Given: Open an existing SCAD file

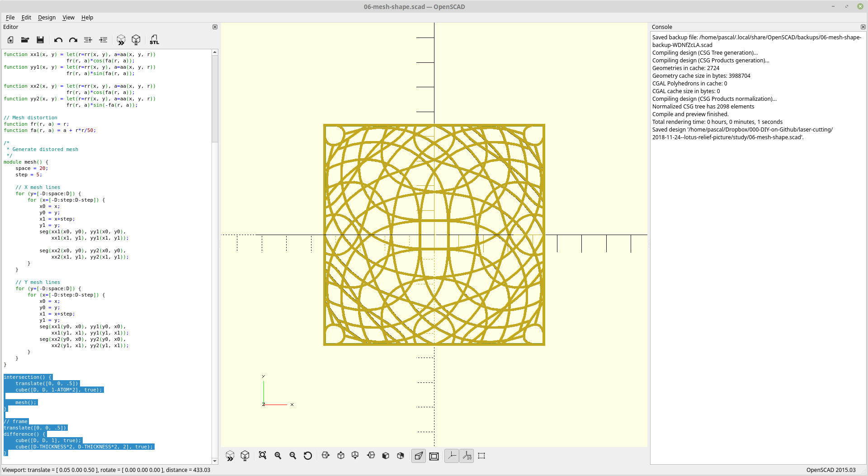Looking at the screenshot, I should (x=25, y=40).
